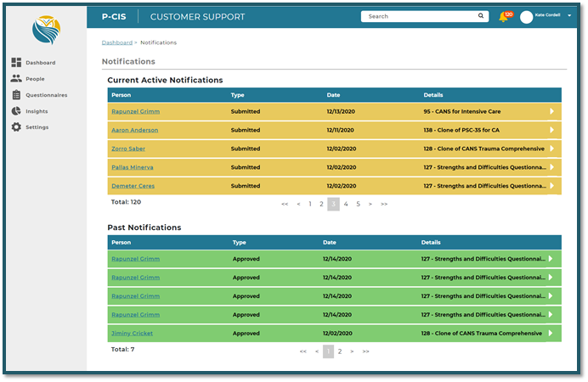
Task: Follow the Dashboard breadcrumb link
Action: coord(116,42)
